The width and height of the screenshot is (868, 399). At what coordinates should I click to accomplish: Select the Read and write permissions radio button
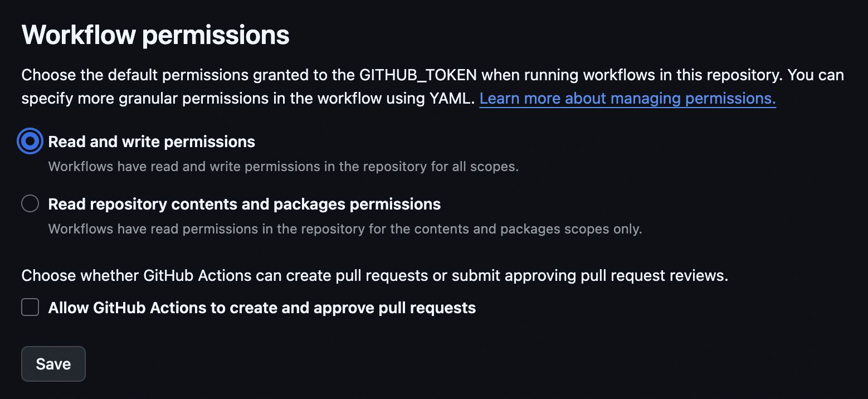30,141
